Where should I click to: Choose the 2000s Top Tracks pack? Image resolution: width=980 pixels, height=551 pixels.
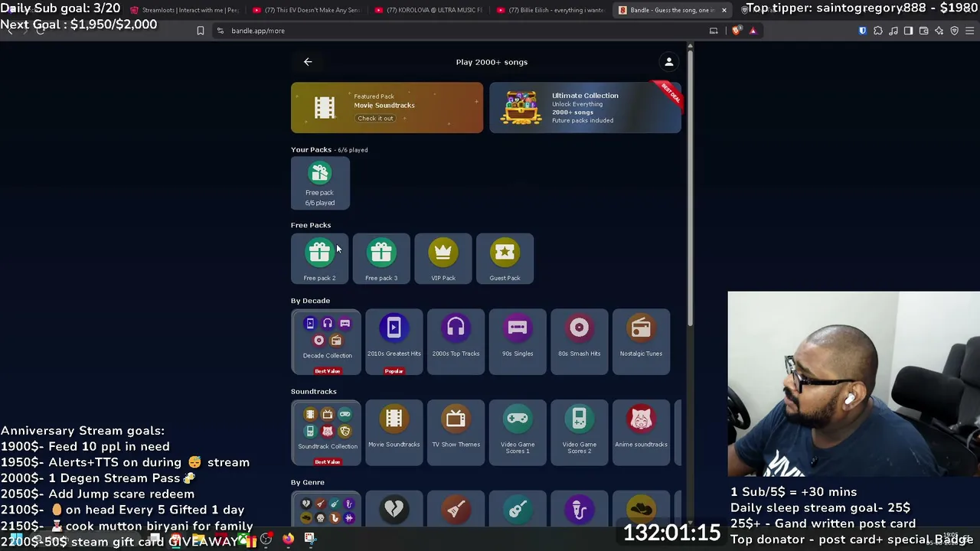[x=456, y=341]
